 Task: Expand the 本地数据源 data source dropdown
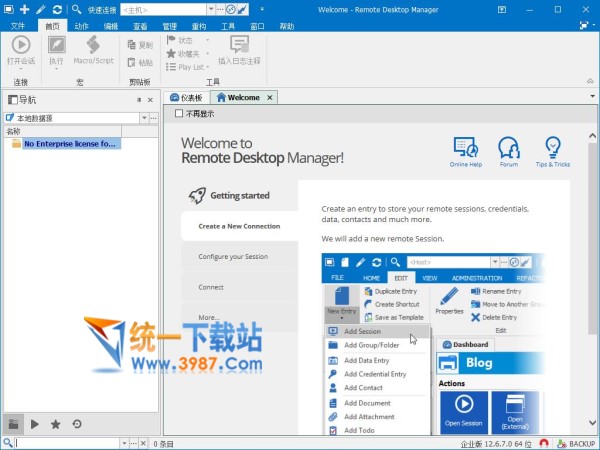pyautogui.click(x=143, y=118)
